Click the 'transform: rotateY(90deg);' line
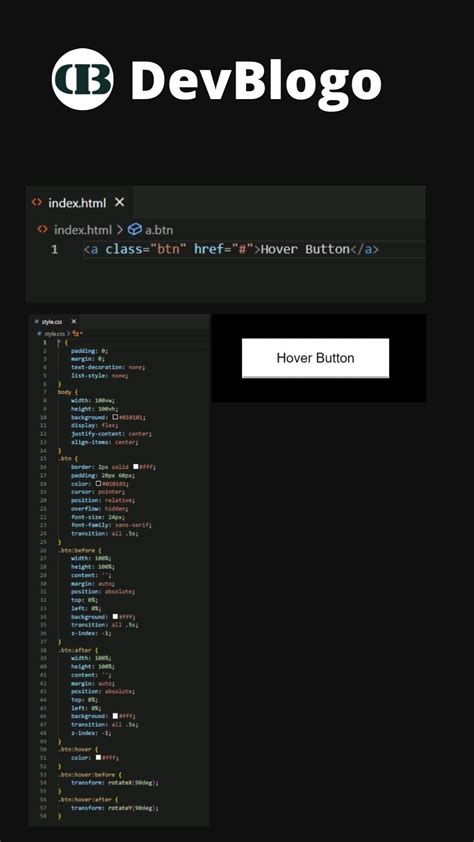Image resolution: width=474 pixels, height=842 pixels. click(115, 807)
